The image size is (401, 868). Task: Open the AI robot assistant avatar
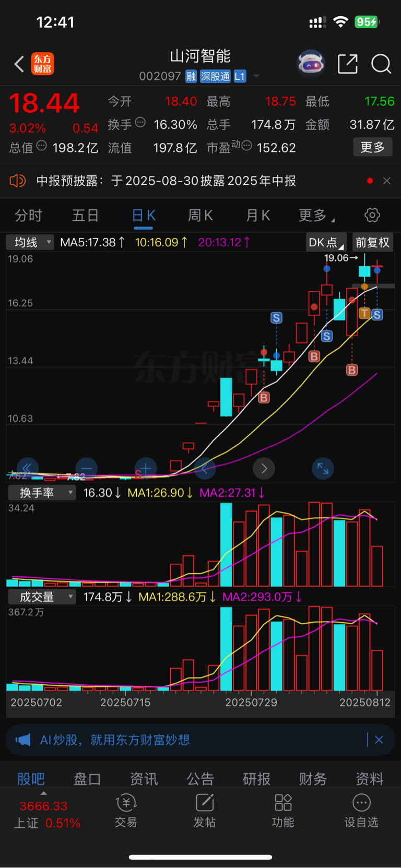311,64
